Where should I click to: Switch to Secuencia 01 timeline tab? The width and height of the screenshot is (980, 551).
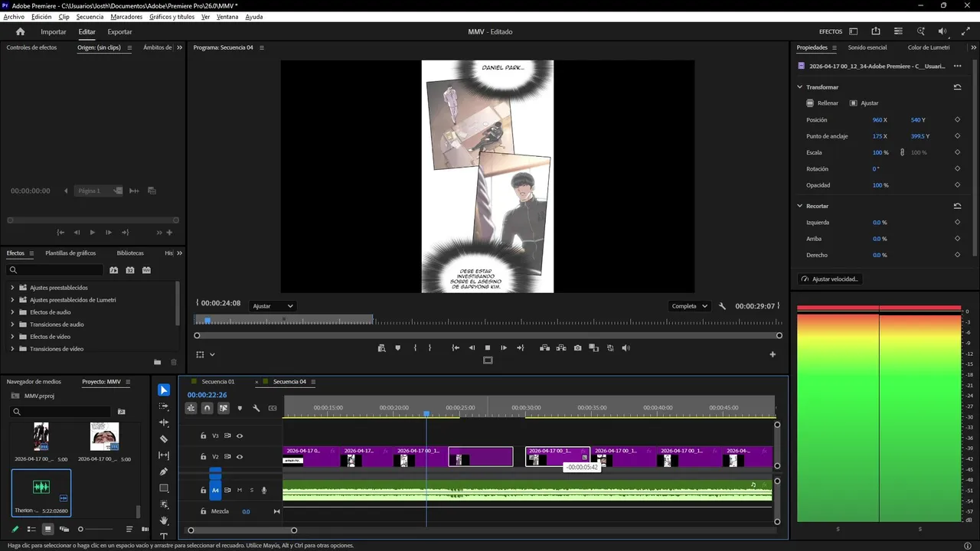(218, 382)
